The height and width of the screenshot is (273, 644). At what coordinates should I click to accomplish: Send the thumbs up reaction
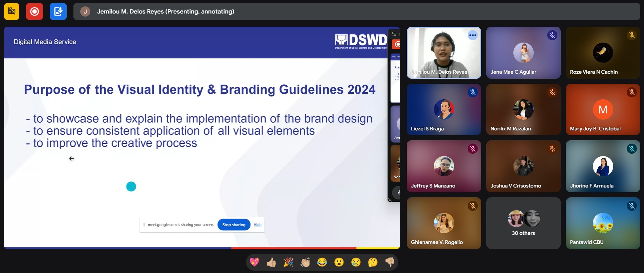click(271, 262)
